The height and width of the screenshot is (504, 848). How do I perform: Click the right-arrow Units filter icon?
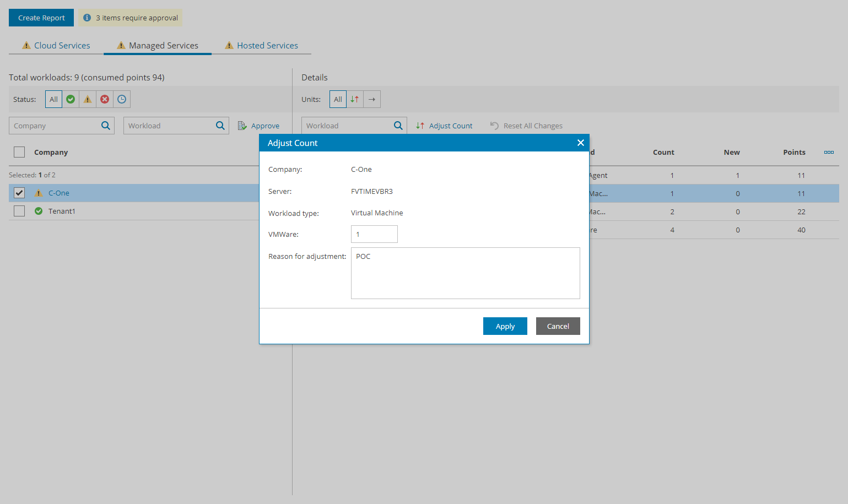point(371,99)
